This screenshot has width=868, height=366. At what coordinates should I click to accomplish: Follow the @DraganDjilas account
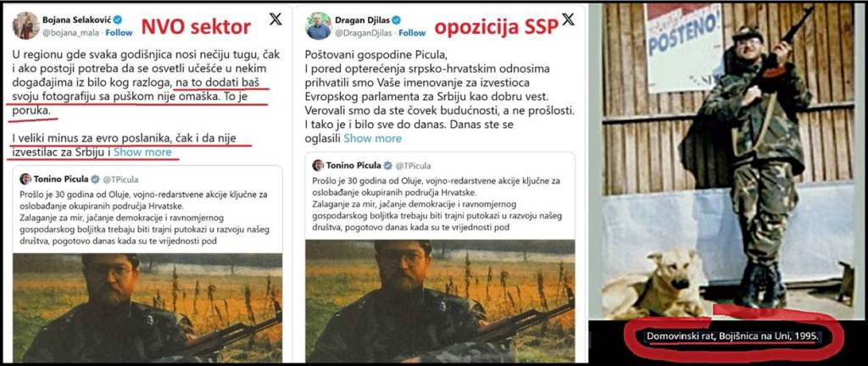(412, 33)
